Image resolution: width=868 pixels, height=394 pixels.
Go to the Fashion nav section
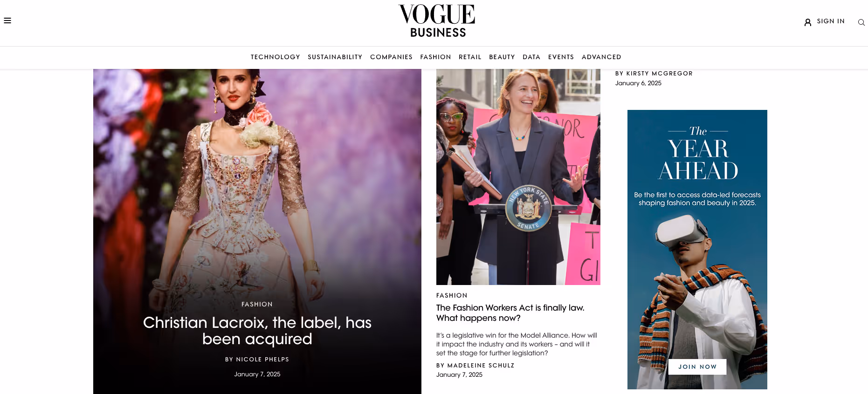435,57
